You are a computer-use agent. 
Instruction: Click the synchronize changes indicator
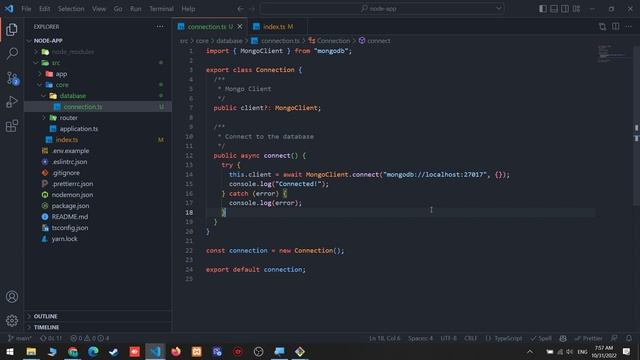point(51,338)
